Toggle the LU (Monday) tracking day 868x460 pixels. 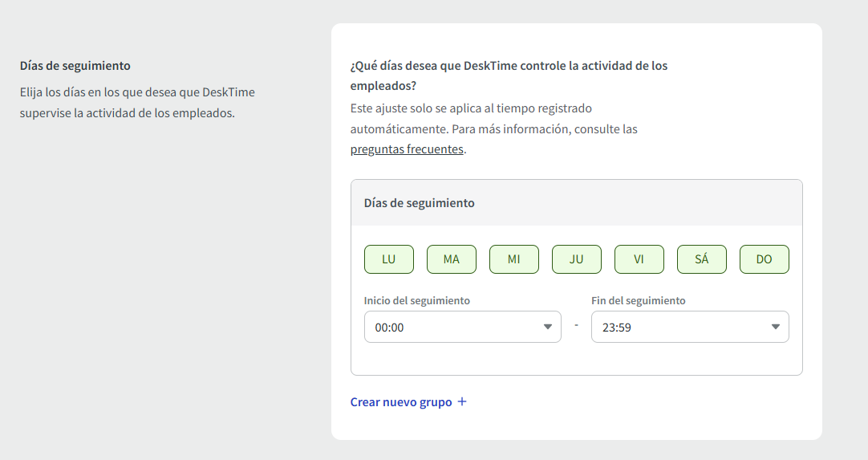click(389, 259)
